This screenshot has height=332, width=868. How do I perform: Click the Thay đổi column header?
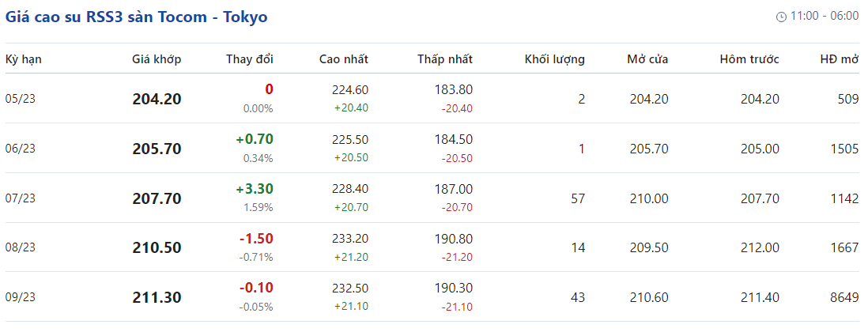(x=249, y=59)
